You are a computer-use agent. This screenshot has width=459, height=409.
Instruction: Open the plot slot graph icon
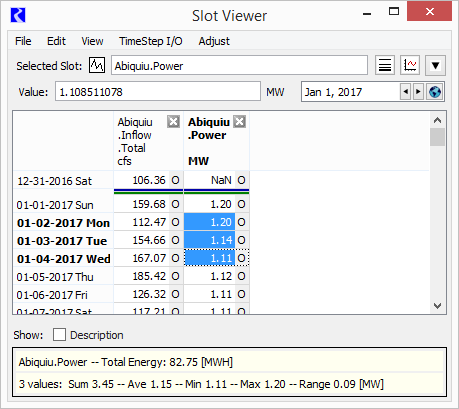pyautogui.click(x=410, y=65)
